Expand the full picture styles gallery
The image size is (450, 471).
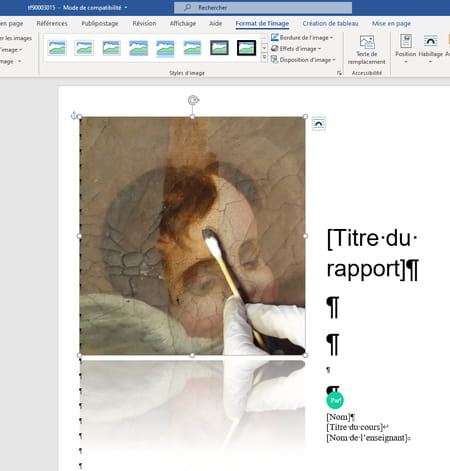[264, 59]
